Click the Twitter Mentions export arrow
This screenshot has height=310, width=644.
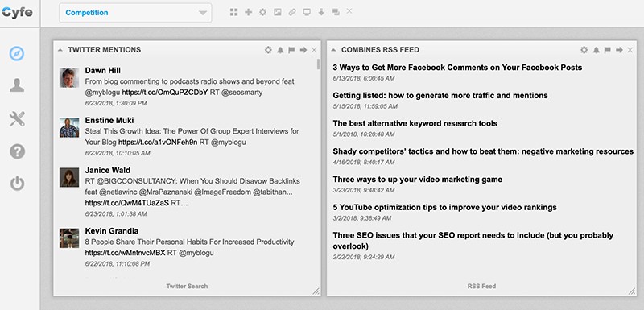tap(303, 50)
